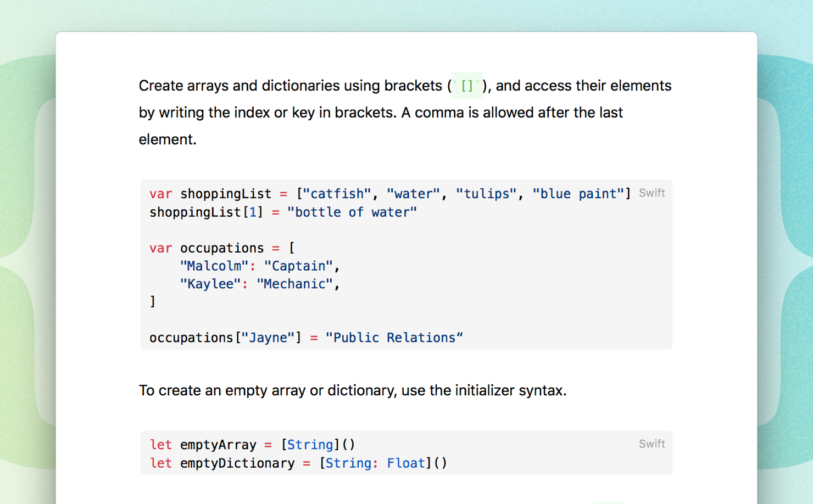Select the String type in emptyArray initializer
Viewport: 813px width, 504px height.
tap(310, 445)
